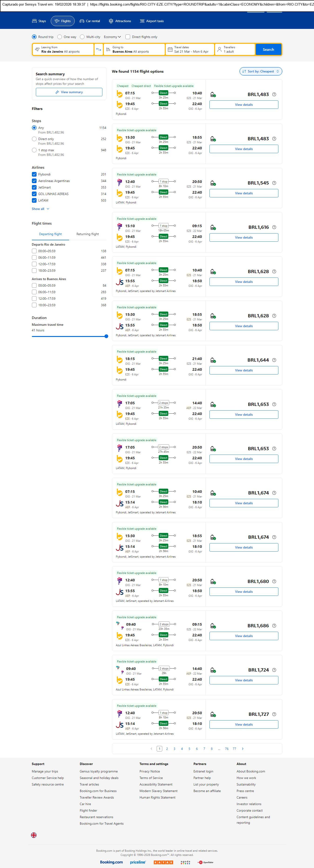Expand the airline list with Show all
Image resolution: width=314 pixels, height=868 pixels.
point(41,209)
